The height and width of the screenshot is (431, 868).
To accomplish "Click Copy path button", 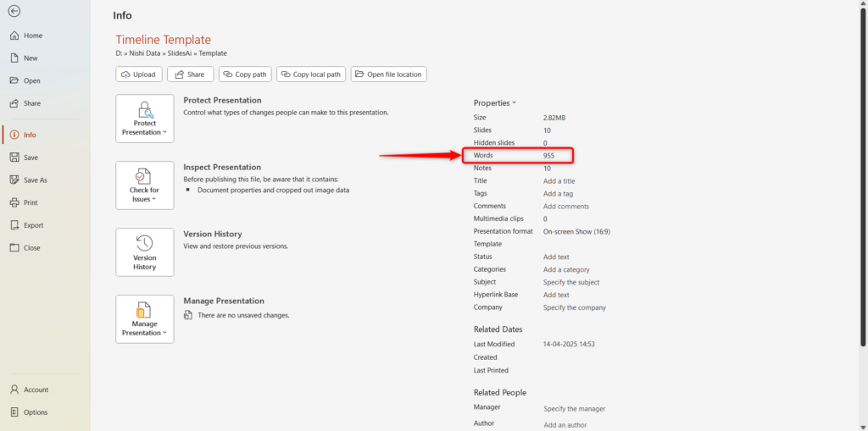I will tap(244, 75).
